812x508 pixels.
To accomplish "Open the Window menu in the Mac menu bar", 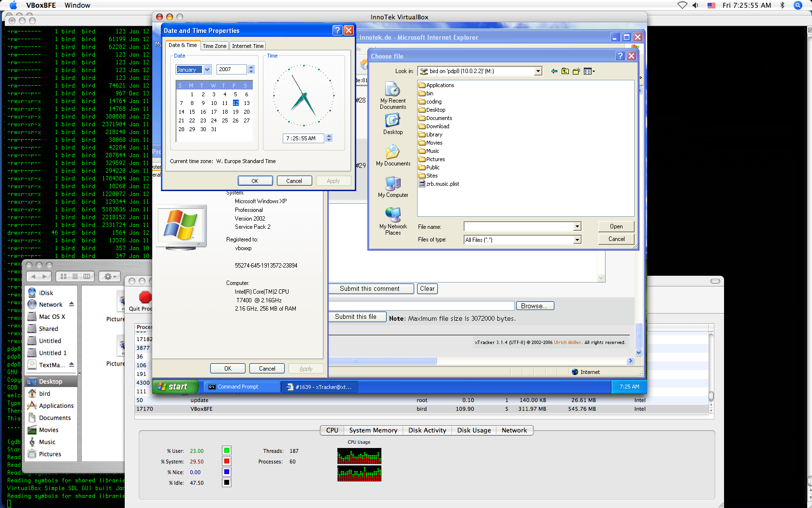I will (77, 5).
